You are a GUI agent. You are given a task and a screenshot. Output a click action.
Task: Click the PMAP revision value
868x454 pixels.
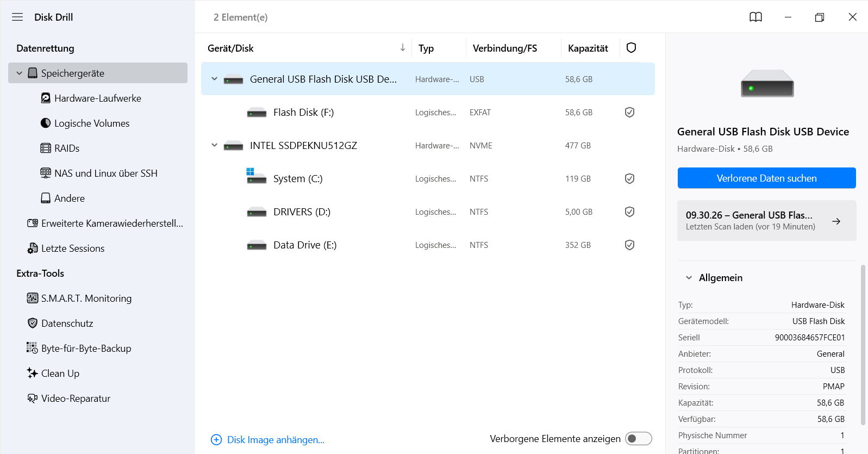(x=833, y=387)
